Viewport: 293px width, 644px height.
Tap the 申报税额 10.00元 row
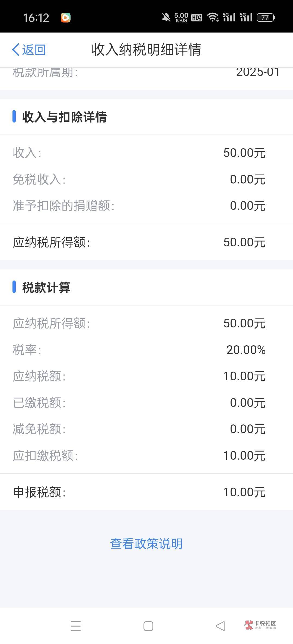point(146,492)
